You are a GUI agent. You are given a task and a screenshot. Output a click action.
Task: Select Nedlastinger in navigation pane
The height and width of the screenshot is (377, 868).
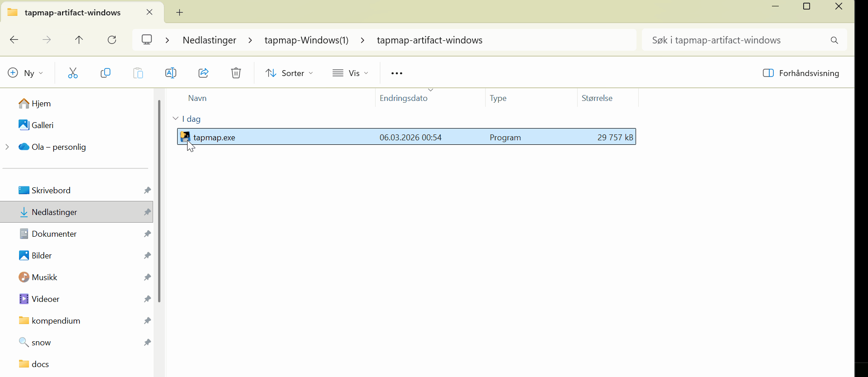77,212
